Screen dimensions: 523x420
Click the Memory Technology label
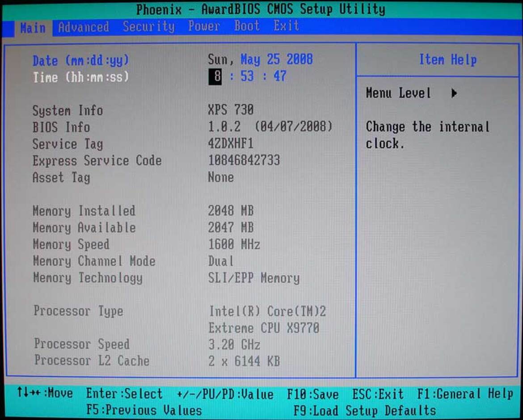(x=88, y=278)
